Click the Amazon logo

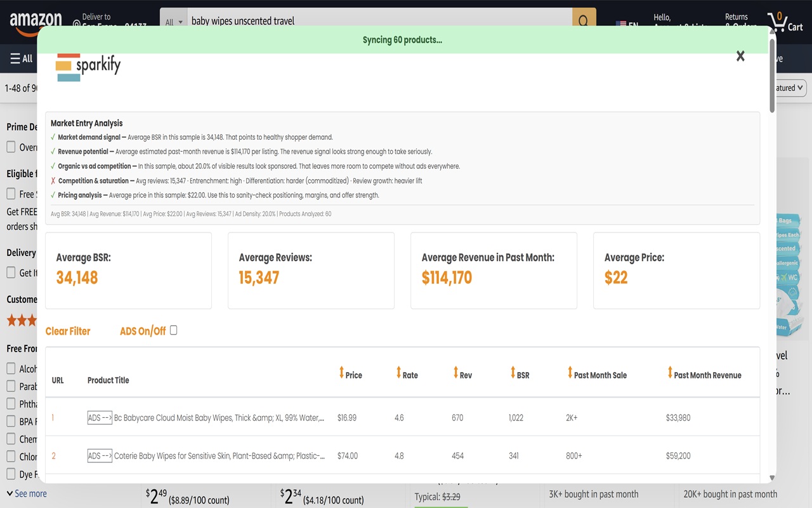point(36,23)
